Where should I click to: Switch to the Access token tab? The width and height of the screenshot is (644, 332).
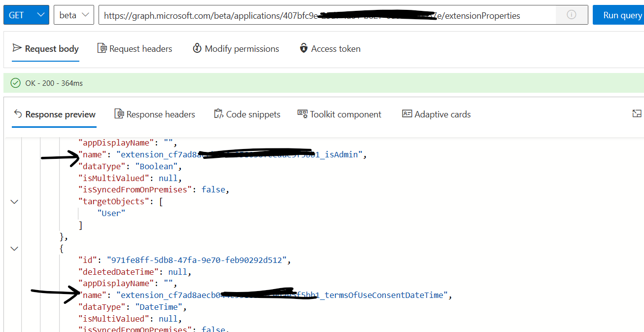[x=330, y=48]
